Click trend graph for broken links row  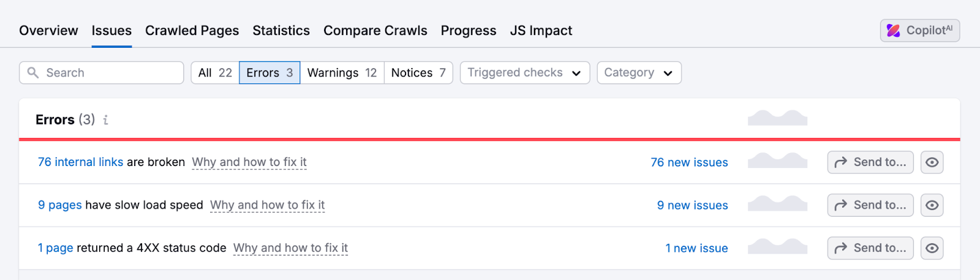click(x=777, y=161)
